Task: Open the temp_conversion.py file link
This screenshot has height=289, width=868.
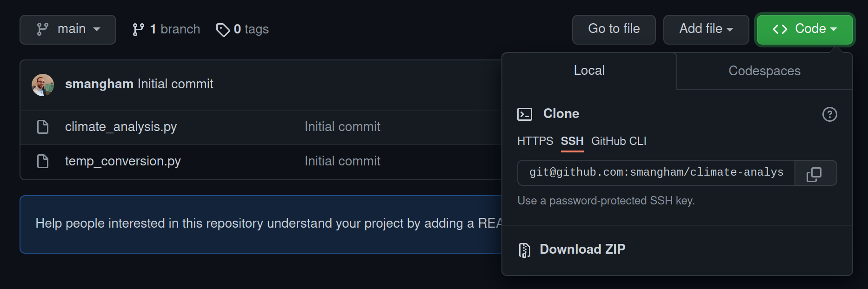Action: [122, 161]
